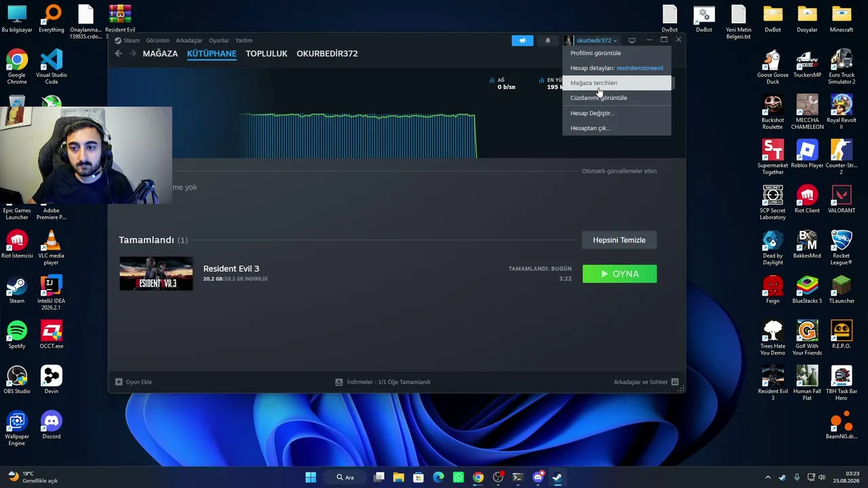Open the Steam announcements megaphone button

pos(522,41)
